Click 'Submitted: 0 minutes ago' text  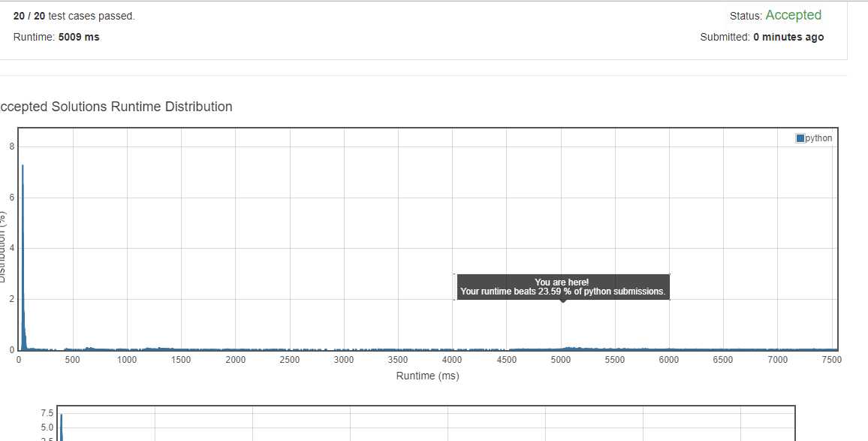[761, 37]
